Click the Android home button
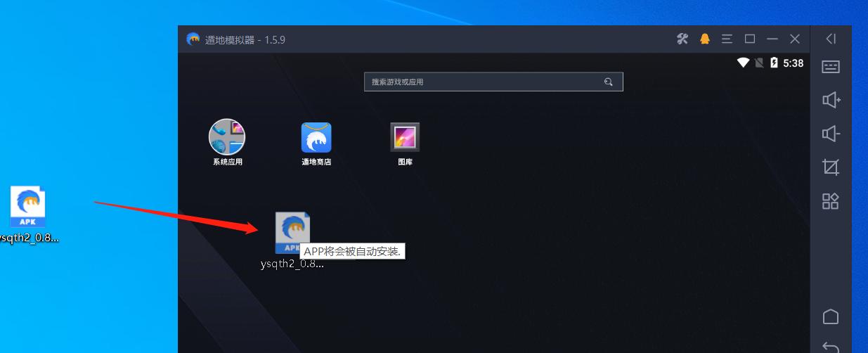 pos(831,316)
